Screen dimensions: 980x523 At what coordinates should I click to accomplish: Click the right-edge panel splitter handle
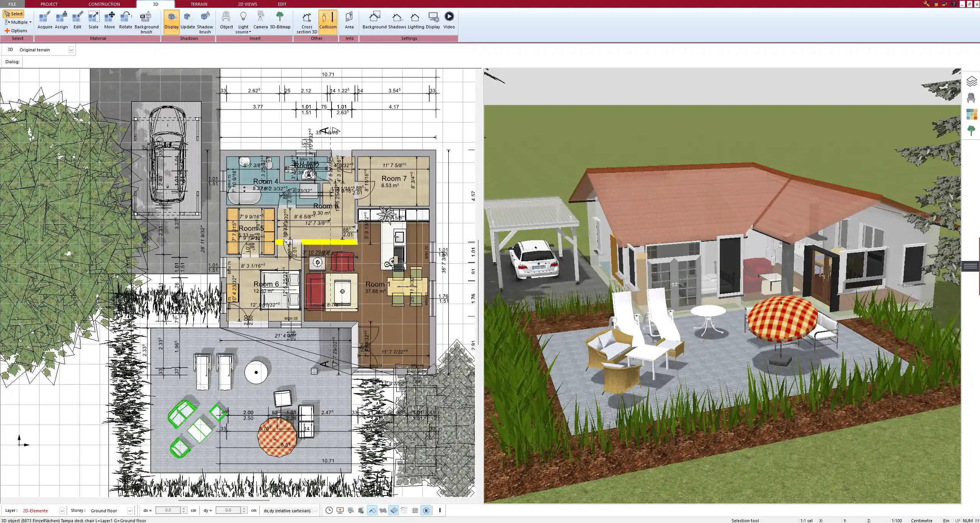click(x=970, y=266)
